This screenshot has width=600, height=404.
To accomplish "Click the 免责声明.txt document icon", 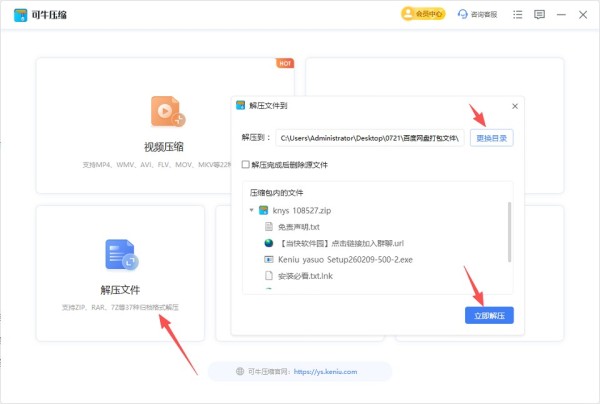I will (269, 226).
